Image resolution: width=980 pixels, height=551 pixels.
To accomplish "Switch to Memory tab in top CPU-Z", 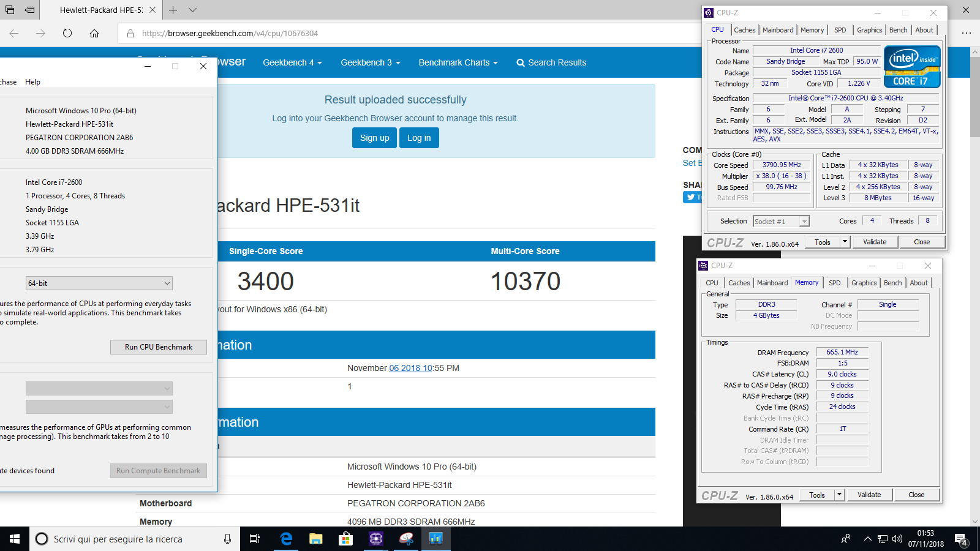I will 812,30.
